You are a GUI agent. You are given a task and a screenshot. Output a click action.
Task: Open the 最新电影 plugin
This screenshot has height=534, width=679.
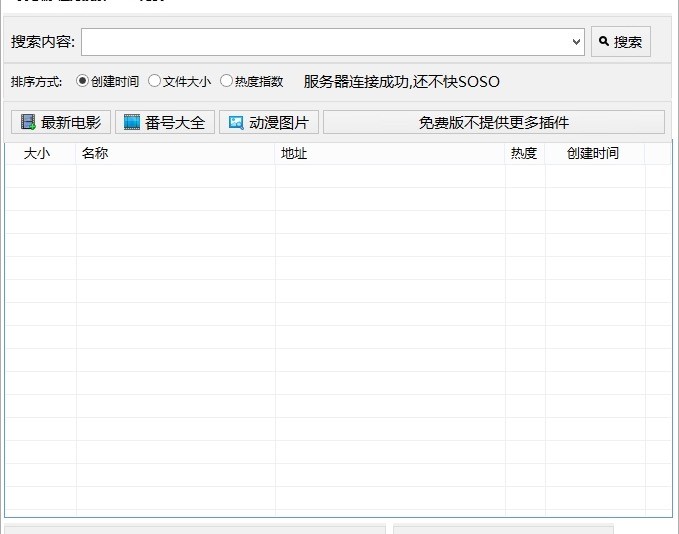61,122
